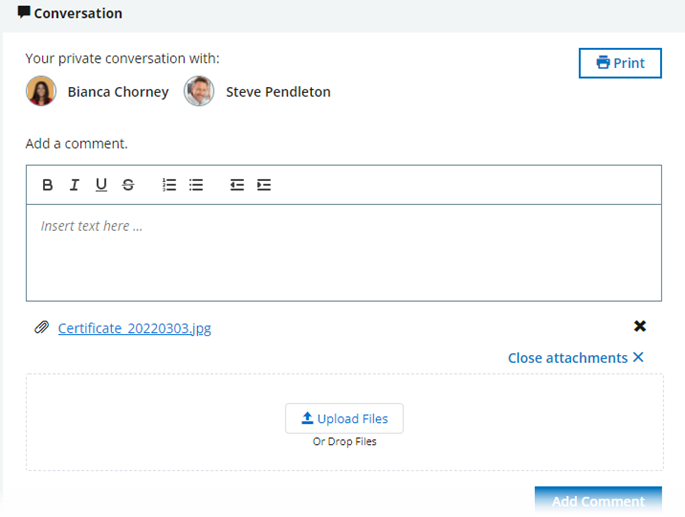Decrease indent using the outdent icon
Screen dimensions: 685x517
click(237, 185)
